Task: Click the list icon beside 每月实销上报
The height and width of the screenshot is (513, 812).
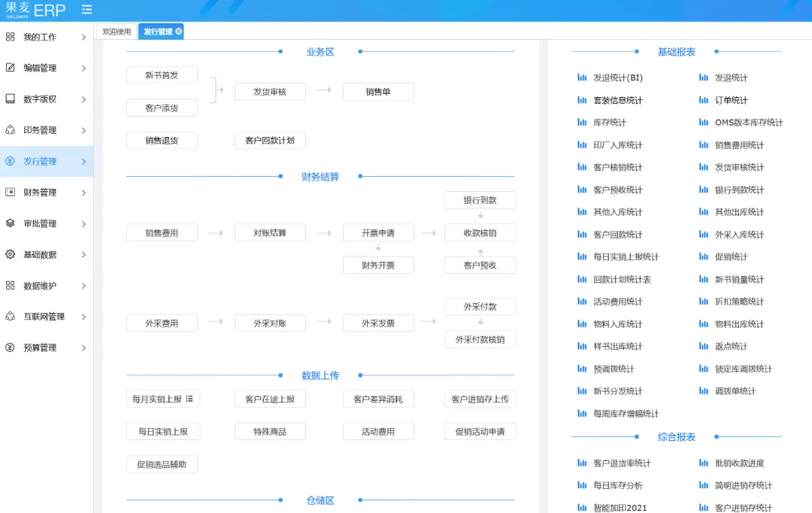Action: point(189,399)
